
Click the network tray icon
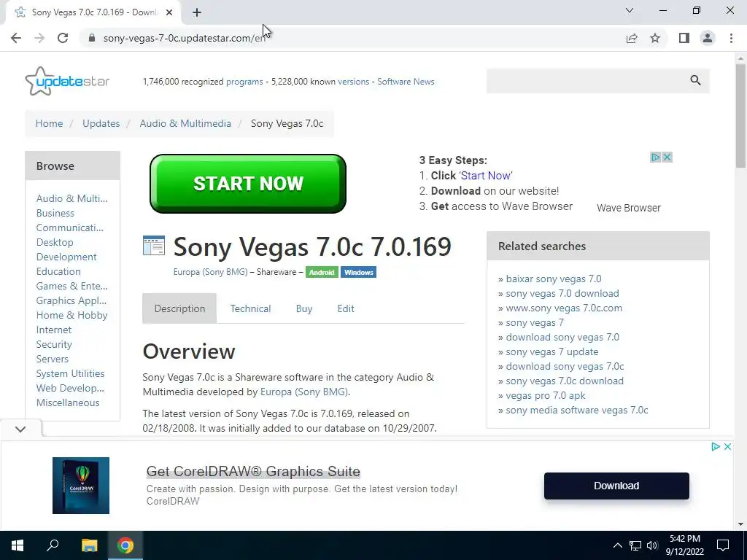(635, 545)
